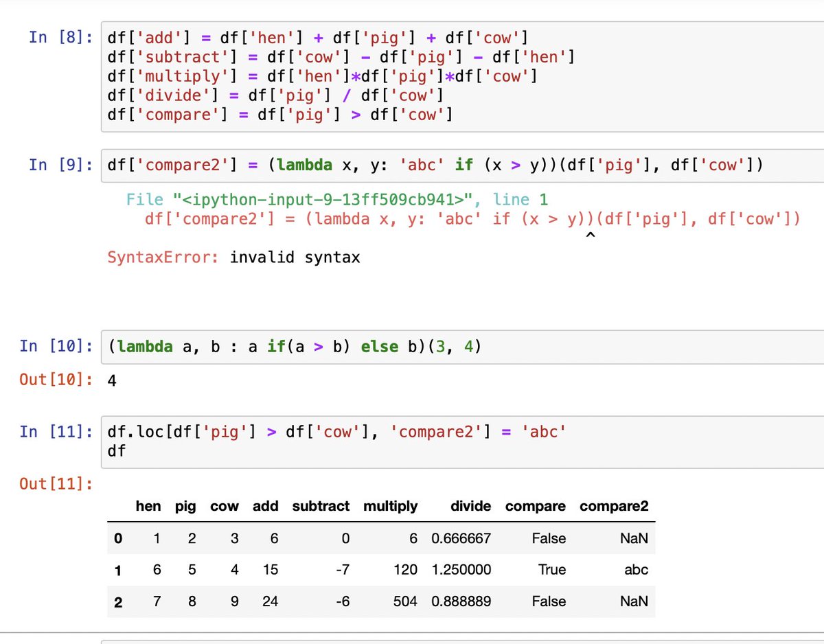Click the 'hen' column header
This screenshot has height=644, width=824.
click(x=148, y=507)
